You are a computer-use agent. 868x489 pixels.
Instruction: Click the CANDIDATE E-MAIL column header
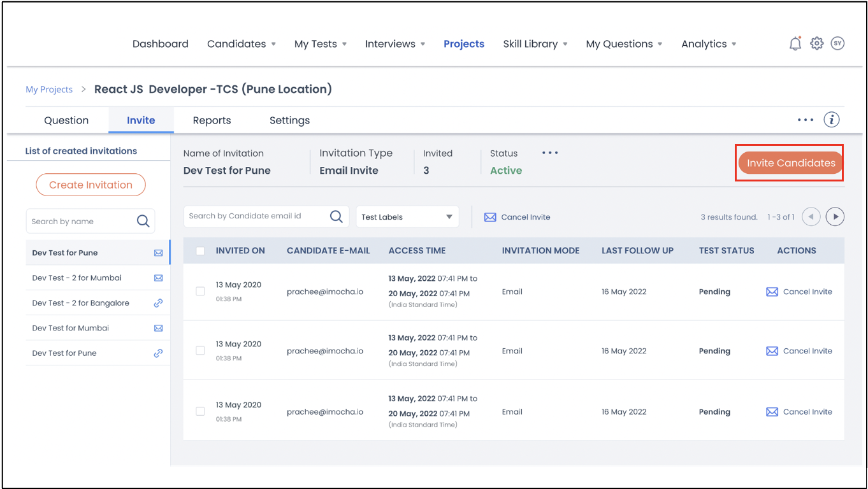click(328, 251)
